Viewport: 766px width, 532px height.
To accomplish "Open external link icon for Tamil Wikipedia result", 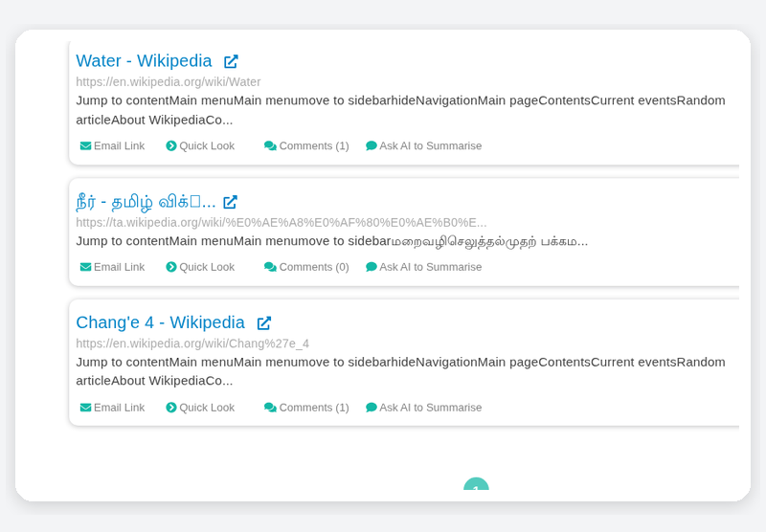I will pyautogui.click(x=230, y=202).
